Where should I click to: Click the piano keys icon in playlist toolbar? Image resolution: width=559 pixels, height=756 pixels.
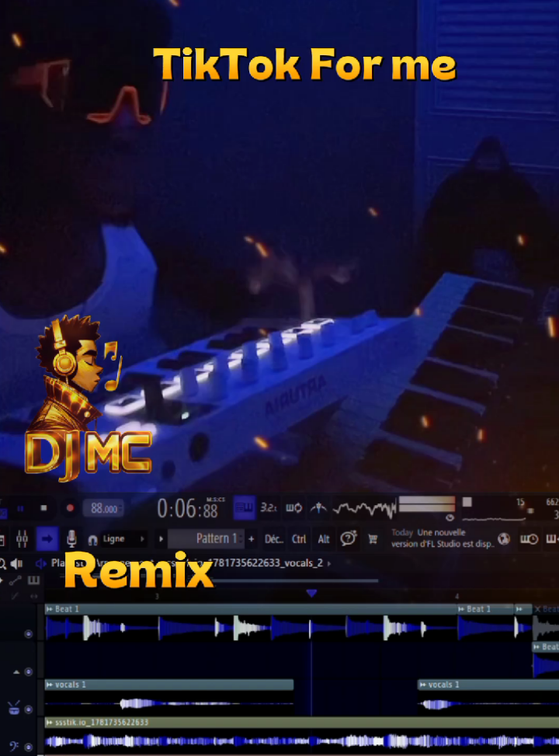(33, 580)
